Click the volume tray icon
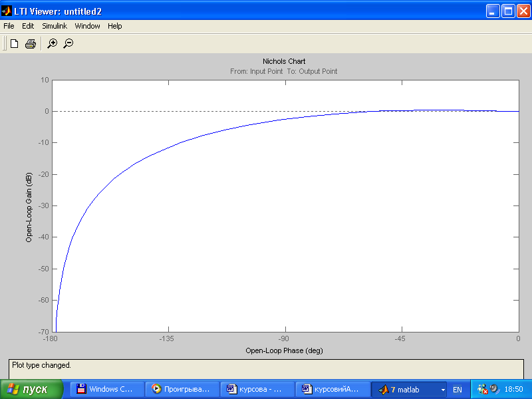The width and height of the screenshot is (532, 399). (495, 389)
